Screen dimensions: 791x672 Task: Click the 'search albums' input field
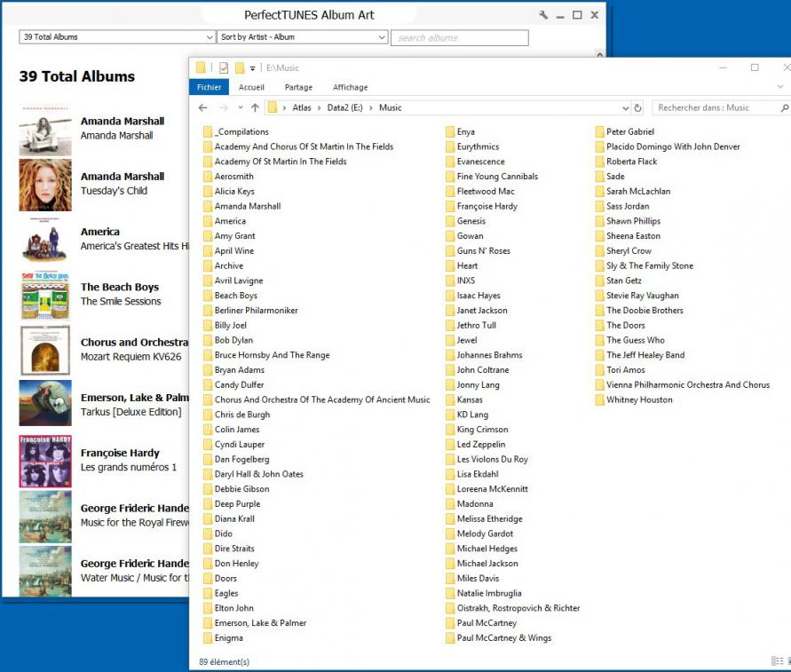pos(460,37)
